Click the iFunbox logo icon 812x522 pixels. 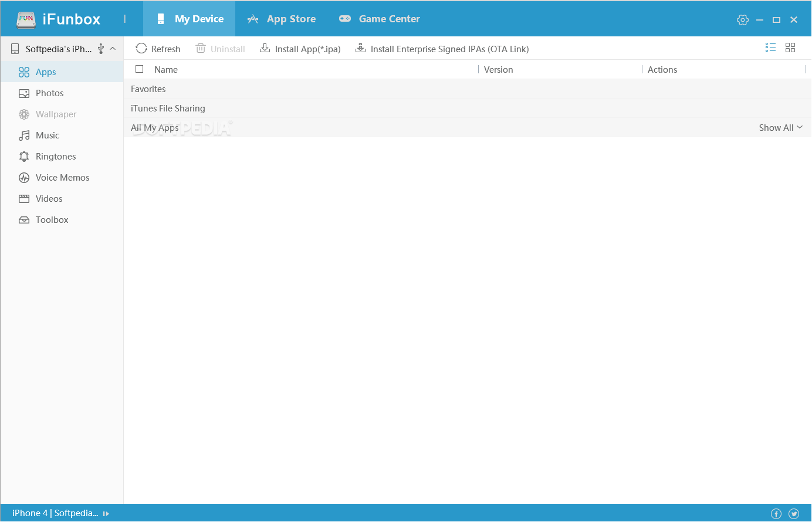[26, 19]
